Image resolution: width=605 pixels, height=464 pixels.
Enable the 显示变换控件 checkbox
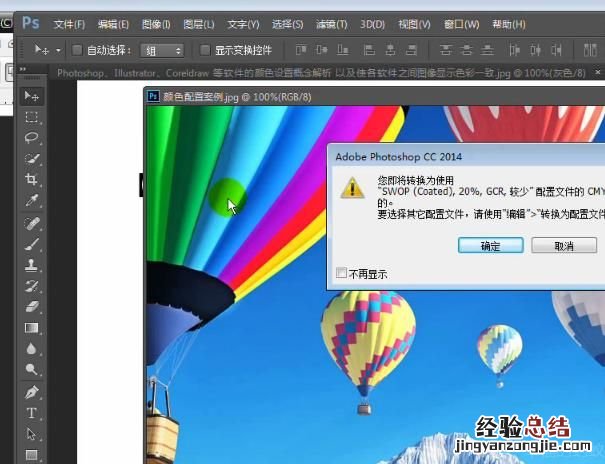click(205, 50)
